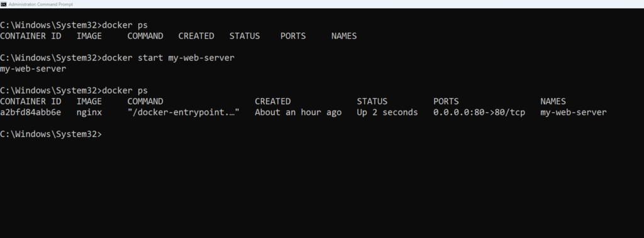
Task: Click the CONTAINER ID header in second table
Action: pos(30,101)
